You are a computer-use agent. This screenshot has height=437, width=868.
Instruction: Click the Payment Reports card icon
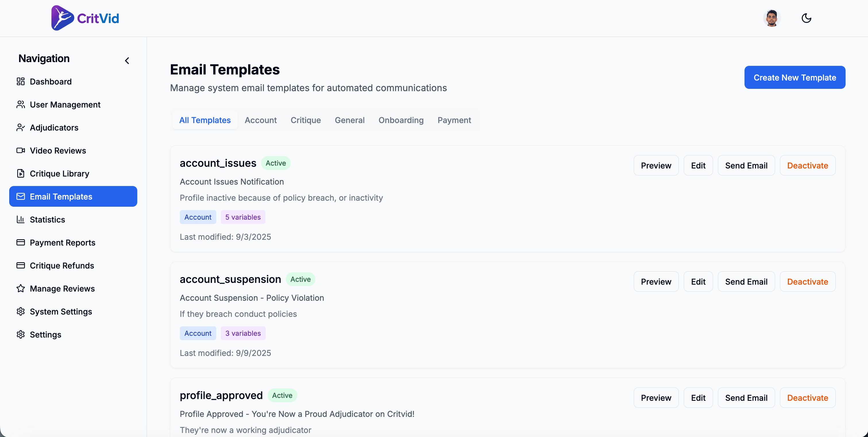[21, 242]
